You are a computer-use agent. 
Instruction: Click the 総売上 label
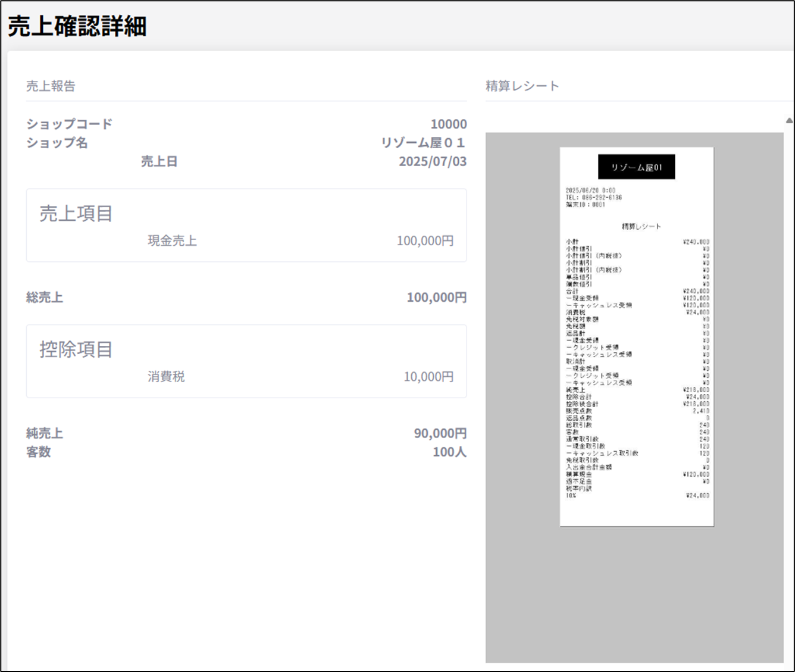(45, 298)
